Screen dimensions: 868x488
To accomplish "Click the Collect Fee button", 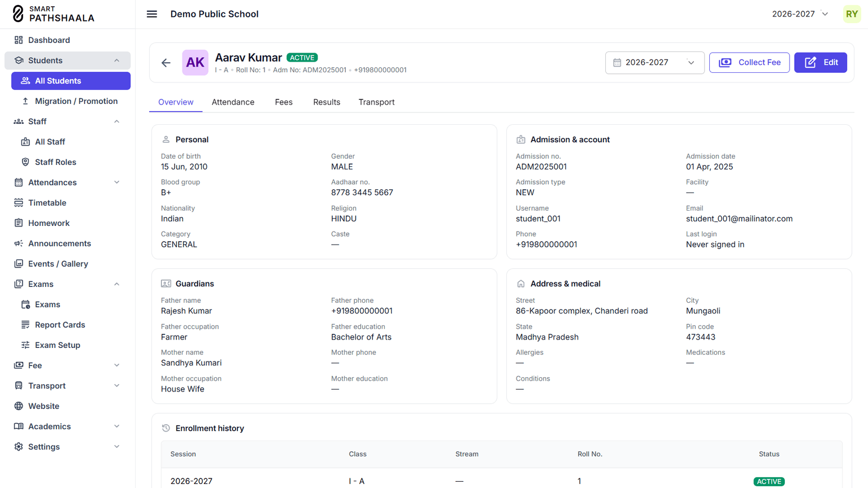I will coord(749,63).
